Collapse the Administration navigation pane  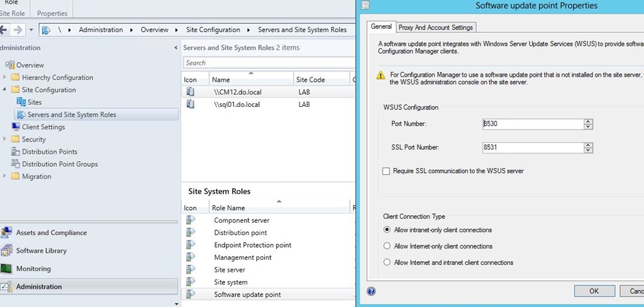point(176,48)
